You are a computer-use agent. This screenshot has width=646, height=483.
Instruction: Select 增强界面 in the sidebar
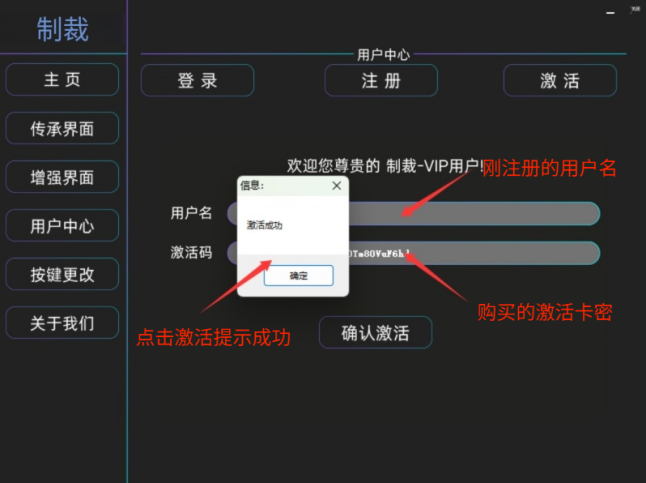62,177
